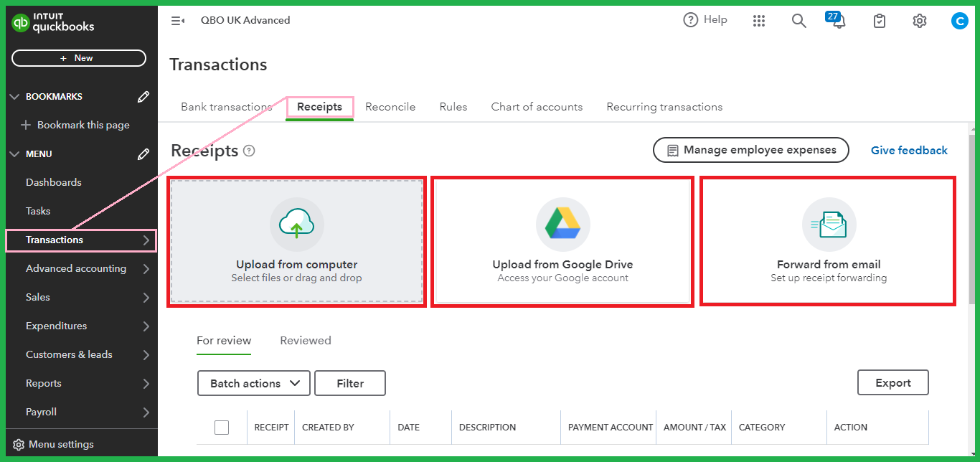This screenshot has width=980, height=462.
Task: Collapse the sidebar navigation menu icon
Action: [178, 21]
